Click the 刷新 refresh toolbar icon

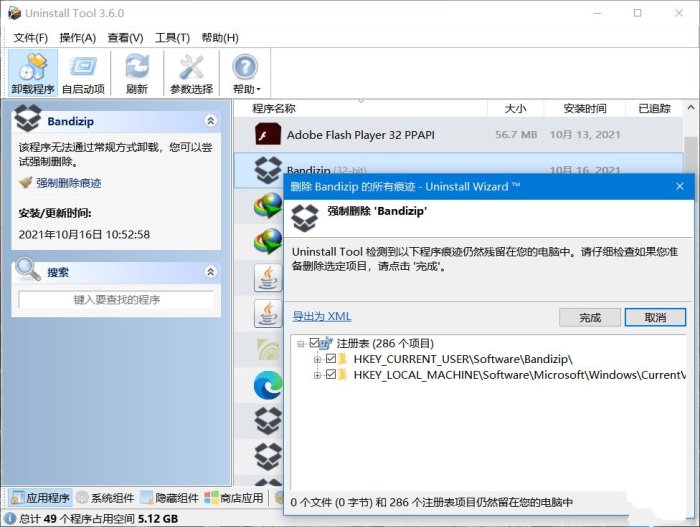click(x=137, y=73)
